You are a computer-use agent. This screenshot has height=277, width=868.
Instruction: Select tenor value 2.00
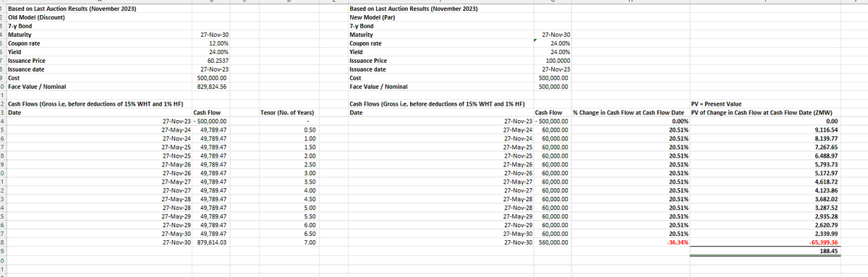(309, 155)
